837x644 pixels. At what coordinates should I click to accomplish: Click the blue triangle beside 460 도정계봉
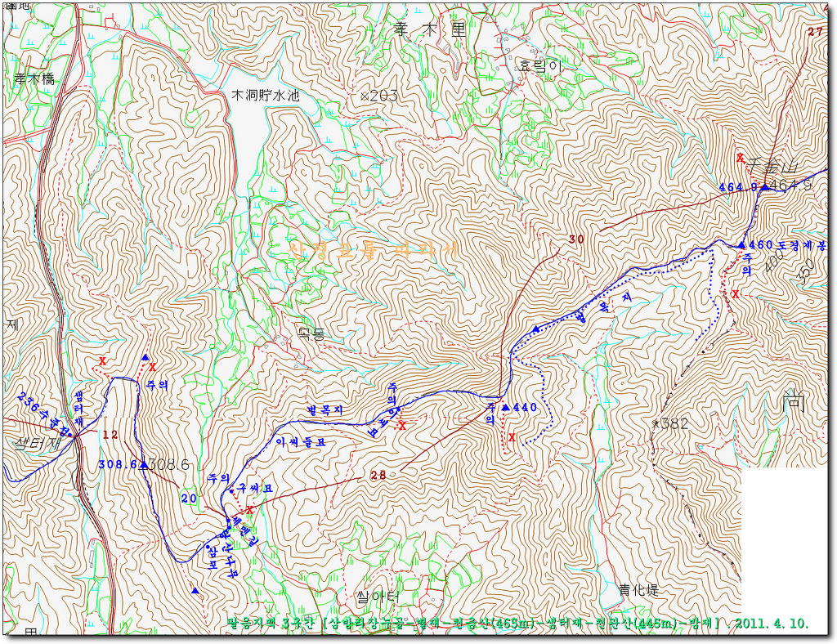click(741, 245)
